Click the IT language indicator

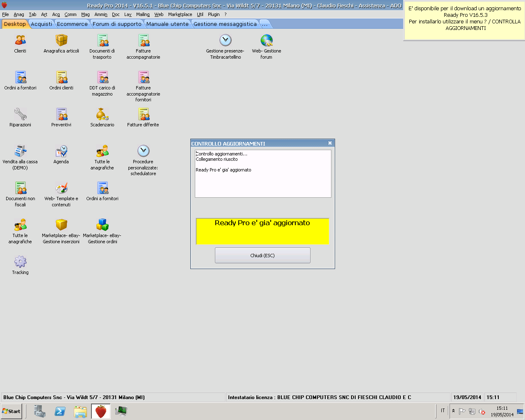click(x=443, y=411)
